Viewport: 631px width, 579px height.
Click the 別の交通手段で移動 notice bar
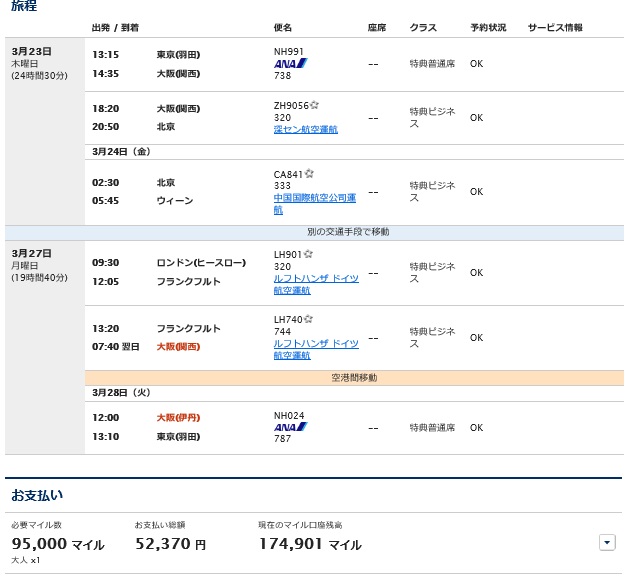point(314,232)
